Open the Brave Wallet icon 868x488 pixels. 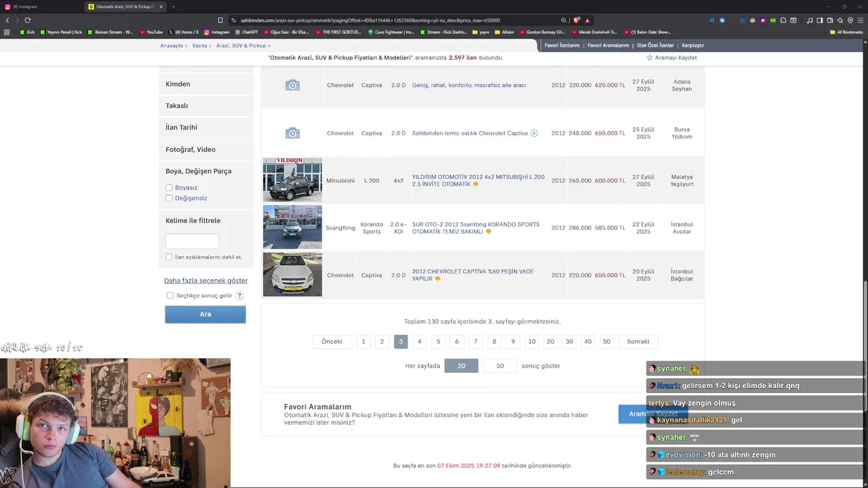[x=830, y=20]
